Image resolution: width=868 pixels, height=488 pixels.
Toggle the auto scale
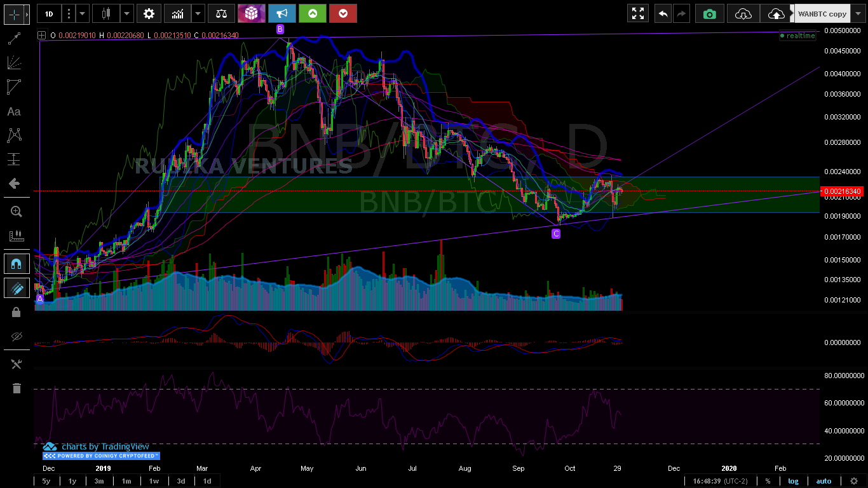(824, 481)
